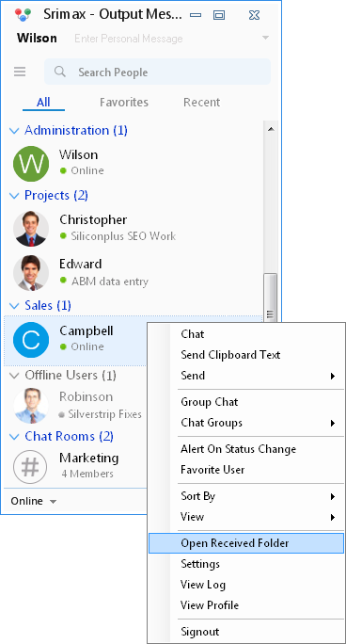
Task: Collapse the Projects group
Action: click(14, 196)
